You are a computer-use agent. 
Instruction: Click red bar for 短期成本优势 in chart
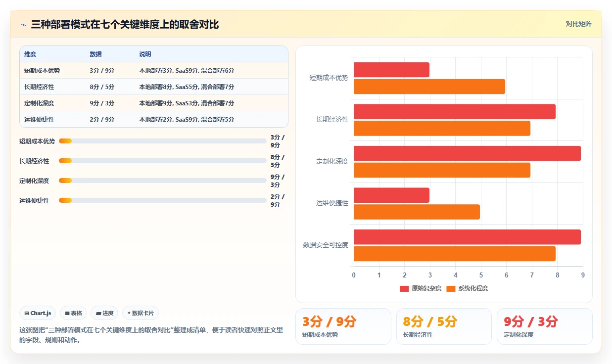[x=391, y=70]
